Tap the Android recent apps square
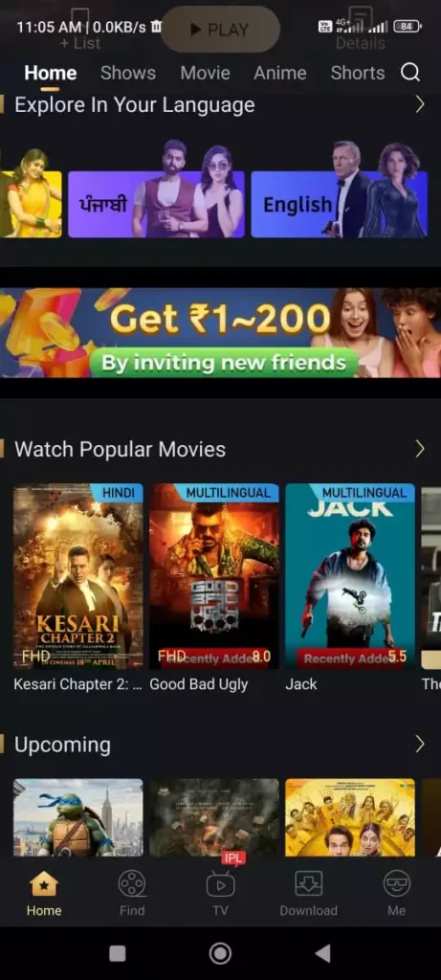441x980 pixels. (118, 953)
